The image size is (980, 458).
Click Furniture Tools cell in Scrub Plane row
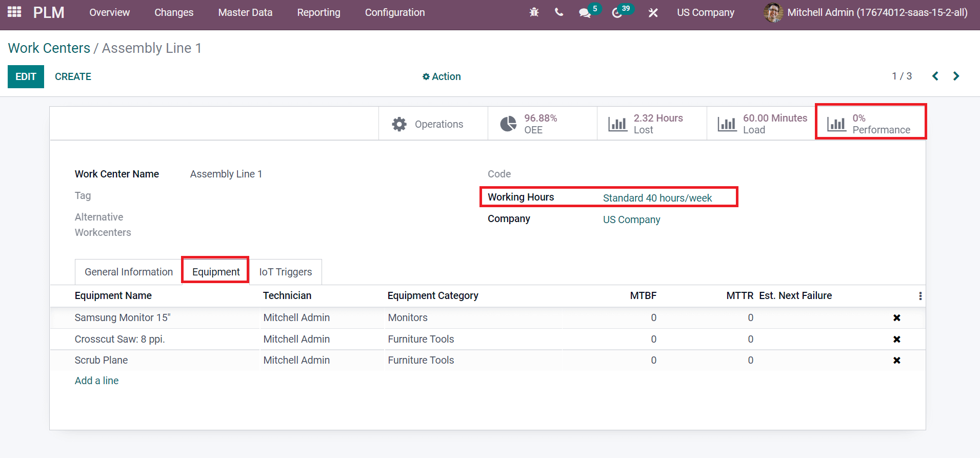421,360
